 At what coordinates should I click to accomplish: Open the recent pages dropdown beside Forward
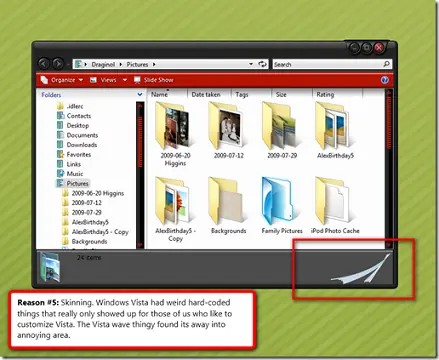tap(68, 64)
